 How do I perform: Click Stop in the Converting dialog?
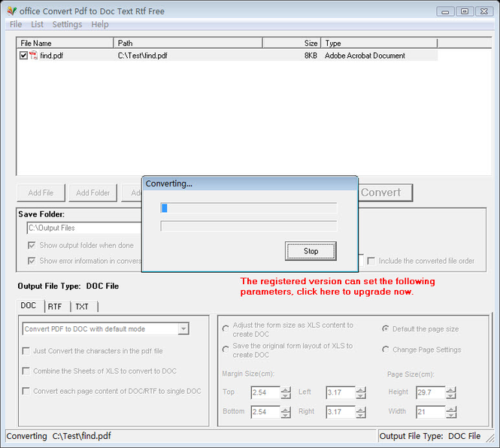311,251
